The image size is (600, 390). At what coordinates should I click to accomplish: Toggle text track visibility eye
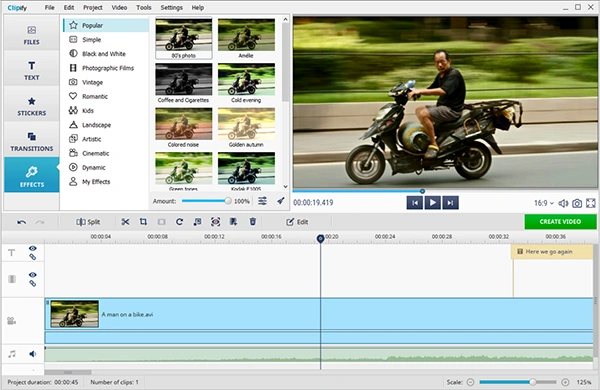tap(33, 248)
